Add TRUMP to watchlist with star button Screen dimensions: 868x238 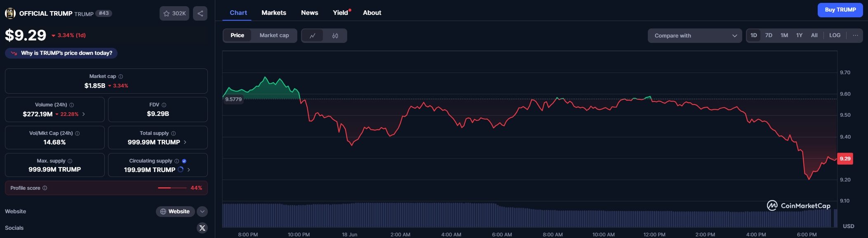(174, 14)
